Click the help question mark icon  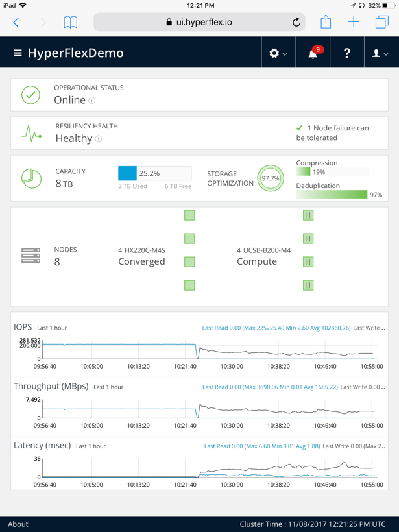point(347,53)
